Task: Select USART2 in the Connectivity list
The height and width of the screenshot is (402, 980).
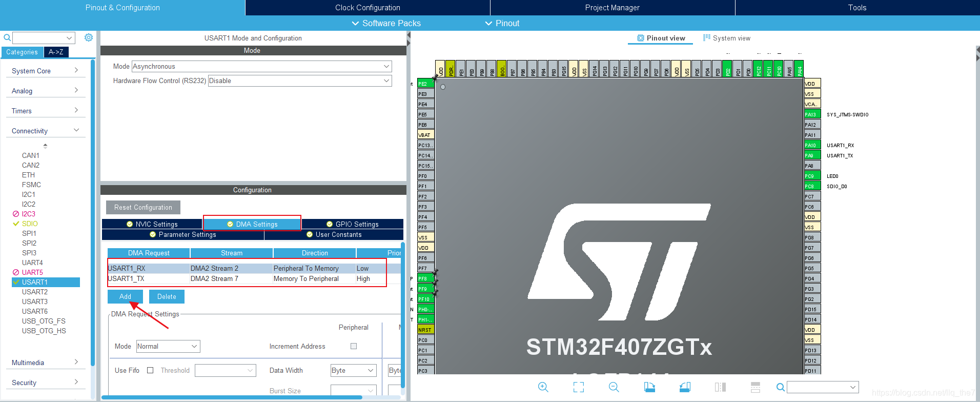Action: coord(35,292)
